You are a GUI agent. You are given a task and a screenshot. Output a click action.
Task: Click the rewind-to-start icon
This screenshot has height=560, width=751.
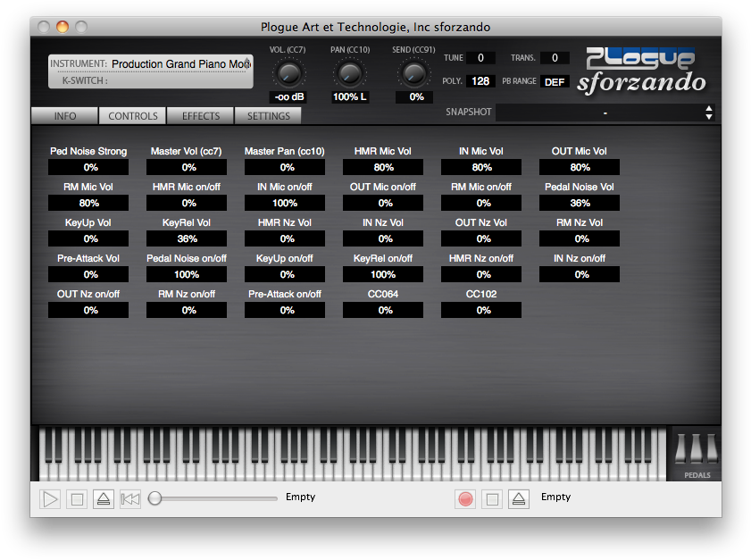[x=129, y=498]
